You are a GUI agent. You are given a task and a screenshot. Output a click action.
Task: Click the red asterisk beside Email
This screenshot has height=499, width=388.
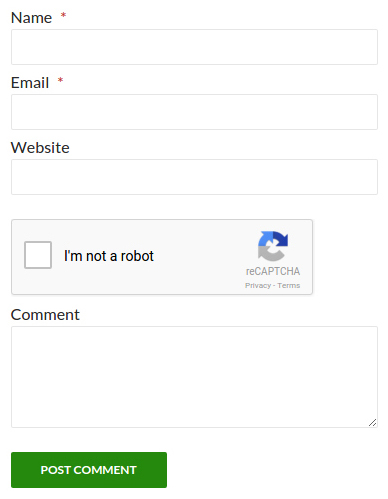(60, 80)
